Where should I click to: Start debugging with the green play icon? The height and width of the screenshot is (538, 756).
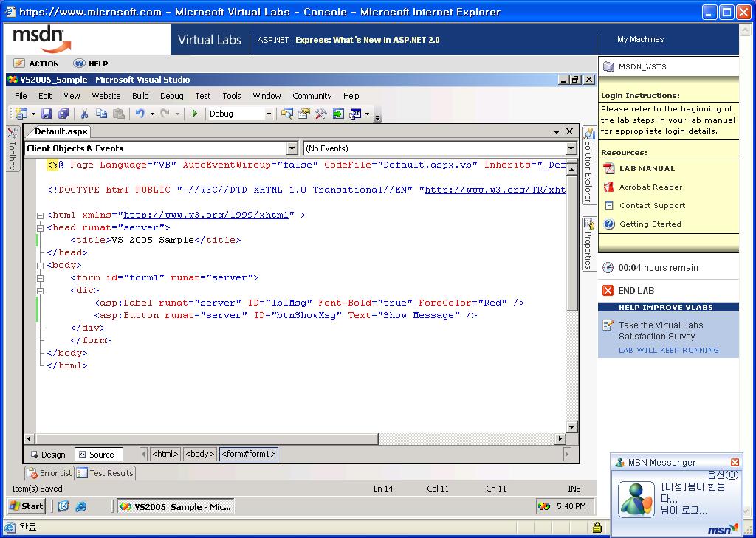point(195,114)
